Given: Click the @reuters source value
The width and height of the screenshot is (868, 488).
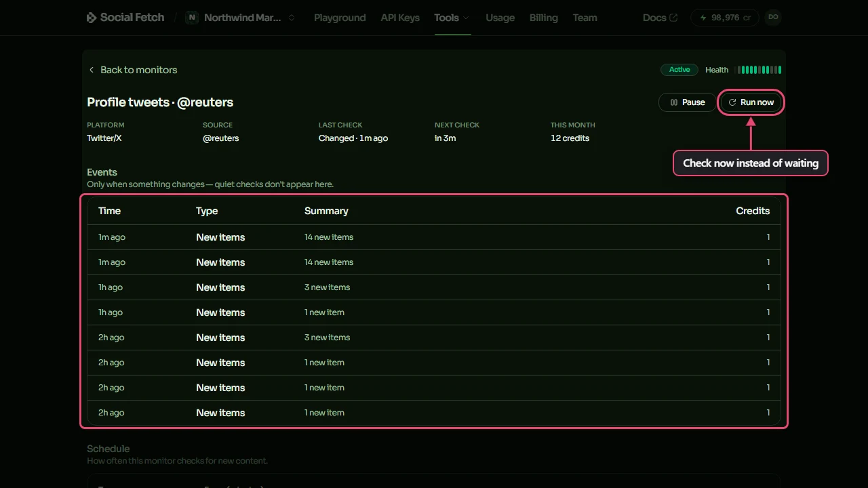Looking at the screenshot, I should tap(220, 138).
